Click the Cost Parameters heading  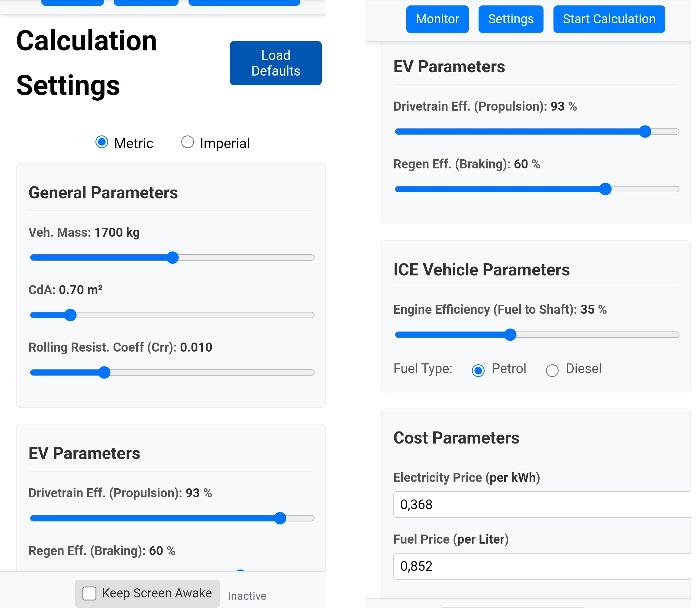456,438
